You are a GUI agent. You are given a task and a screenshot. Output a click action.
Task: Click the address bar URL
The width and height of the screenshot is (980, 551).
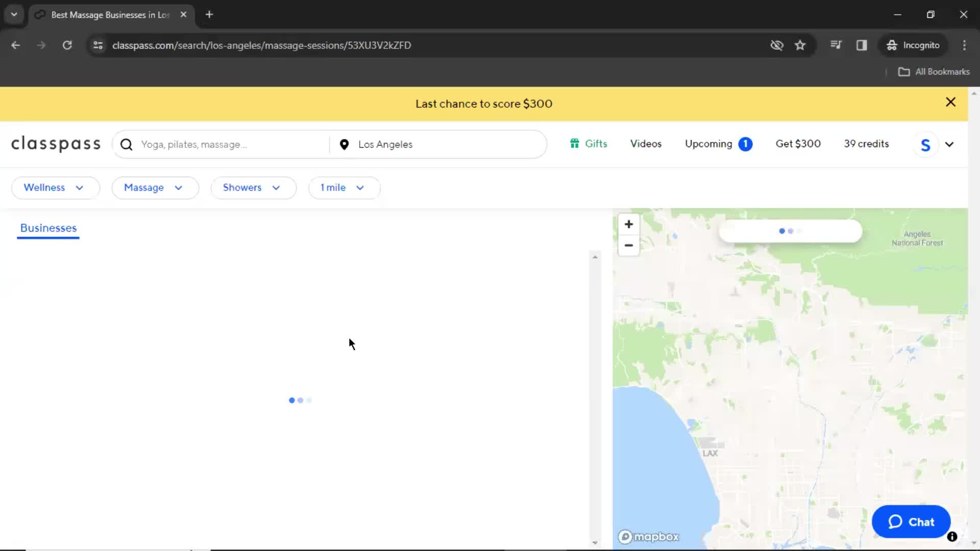261,45
